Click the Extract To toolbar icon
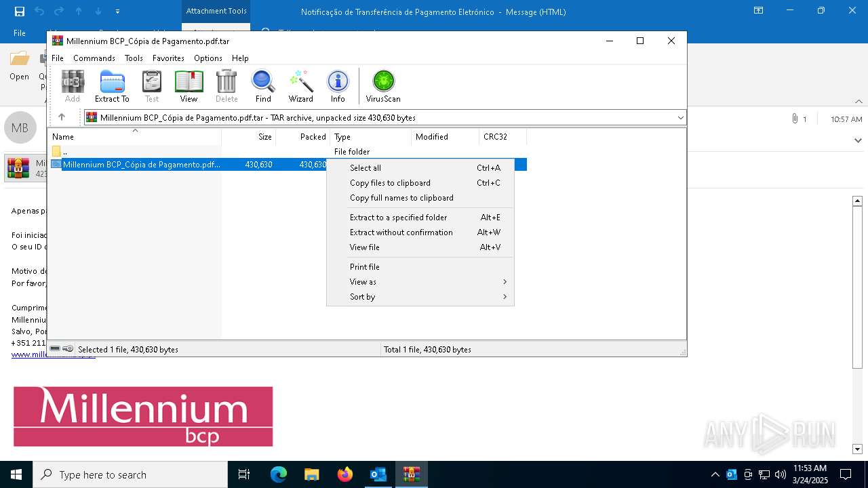868x488 pixels. (x=112, y=86)
